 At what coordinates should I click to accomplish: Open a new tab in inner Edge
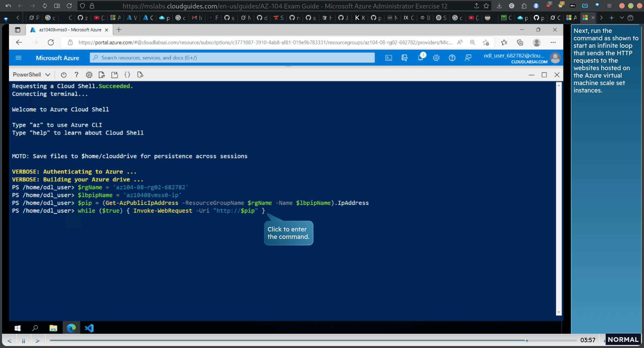[119, 30]
